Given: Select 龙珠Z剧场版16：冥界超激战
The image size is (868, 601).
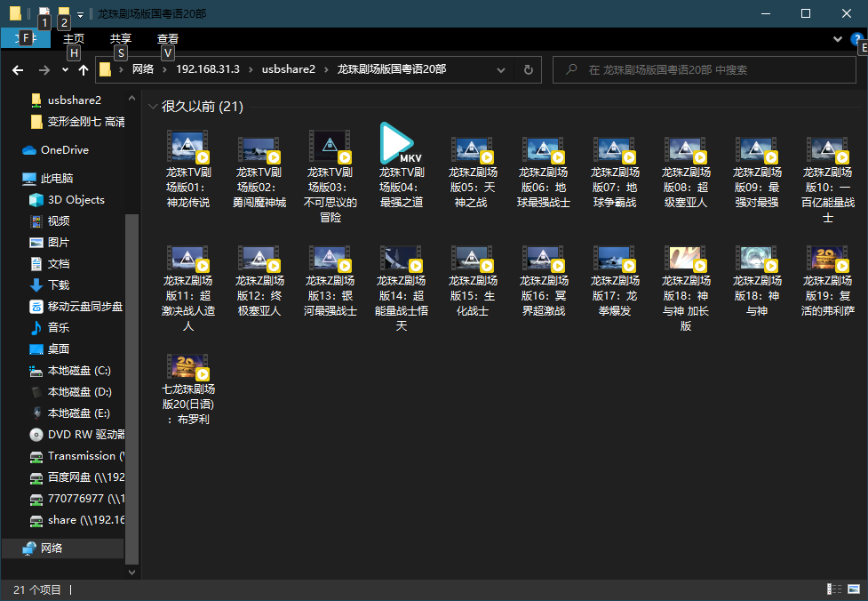Looking at the screenshot, I should point(543,281).
